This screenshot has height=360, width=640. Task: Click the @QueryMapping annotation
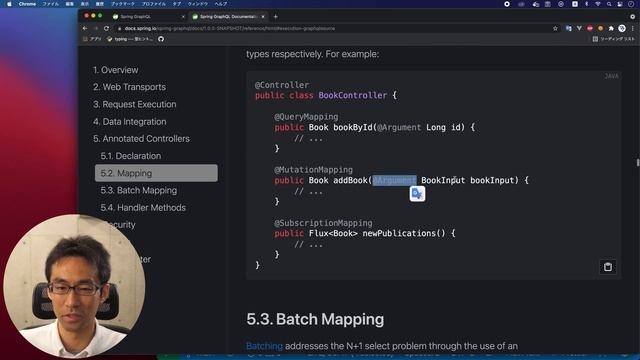pyautogui.click(x=306, y=117)
